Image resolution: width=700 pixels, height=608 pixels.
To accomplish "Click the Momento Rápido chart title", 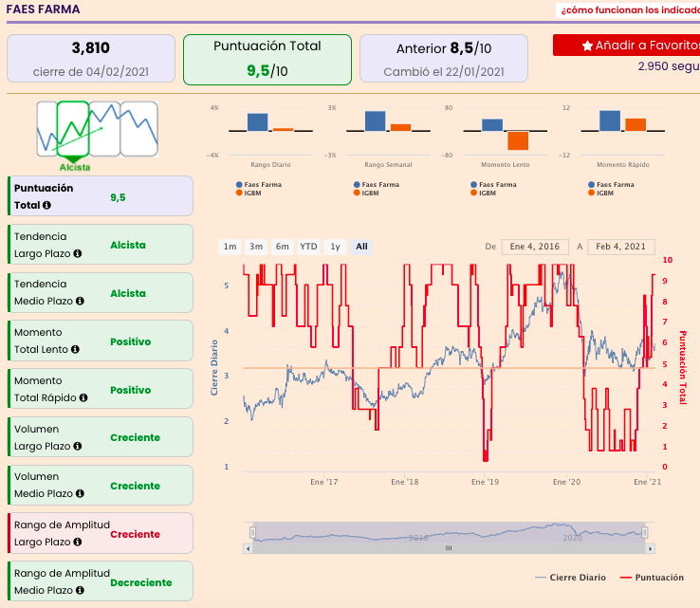I will coord(623,165).
